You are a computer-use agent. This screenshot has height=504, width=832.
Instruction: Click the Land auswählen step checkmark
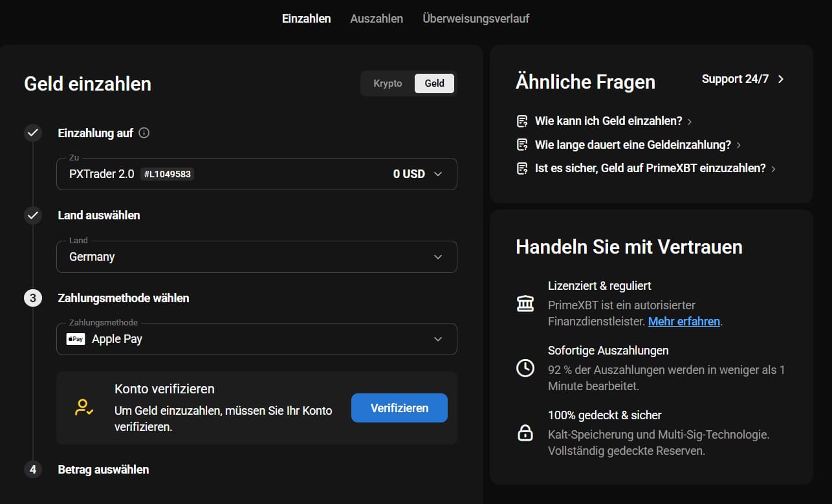(x=33, y=215)
